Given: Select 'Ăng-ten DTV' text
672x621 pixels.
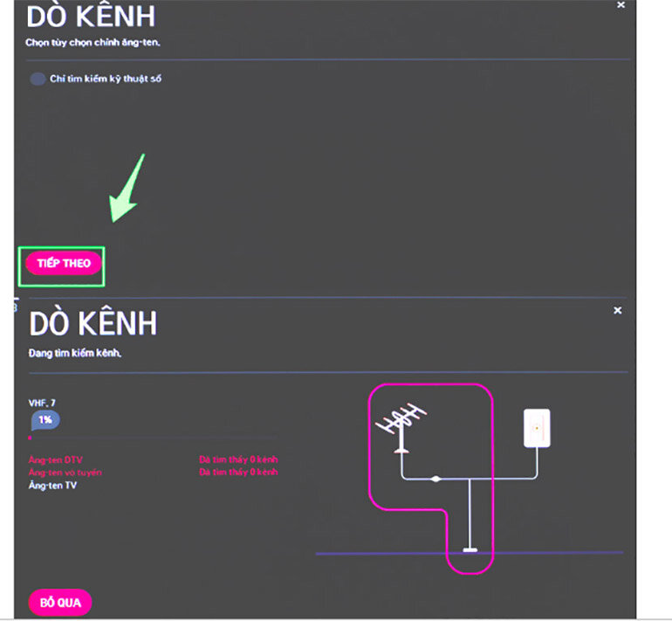Looking at the screenshot, I should 55,459.
